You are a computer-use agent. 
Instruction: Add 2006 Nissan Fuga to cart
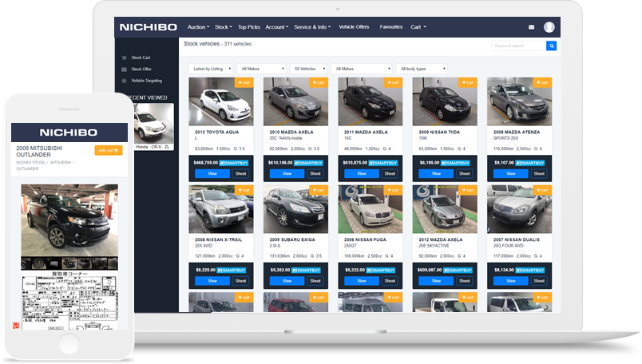393,190
